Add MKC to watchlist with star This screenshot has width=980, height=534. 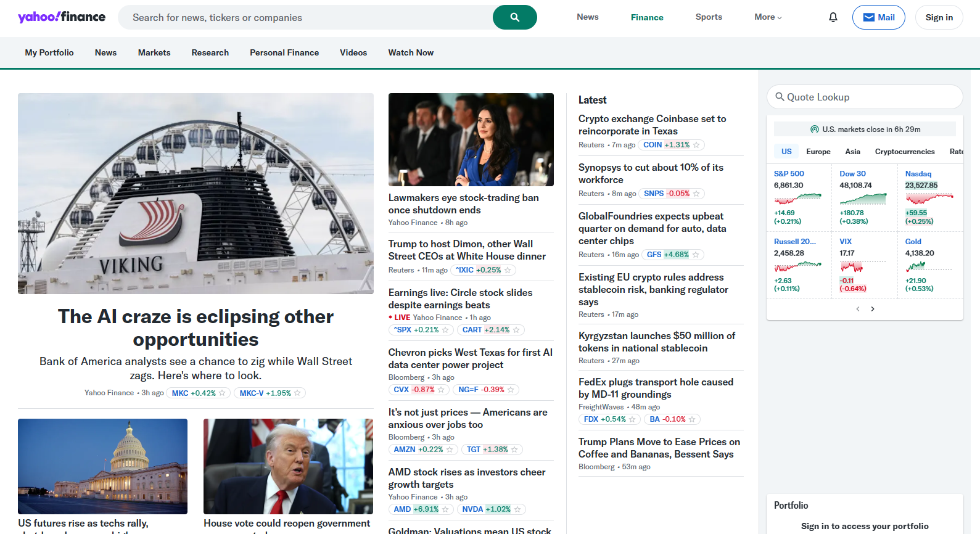tap(223, 393)
